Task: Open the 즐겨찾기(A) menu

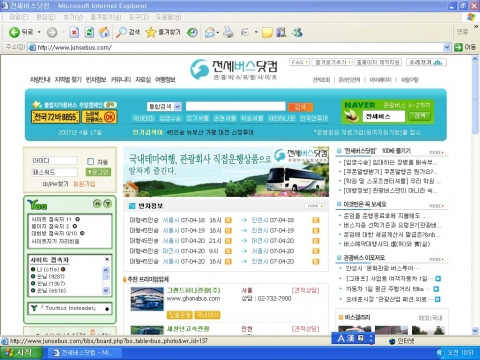Action: [106, 17]
